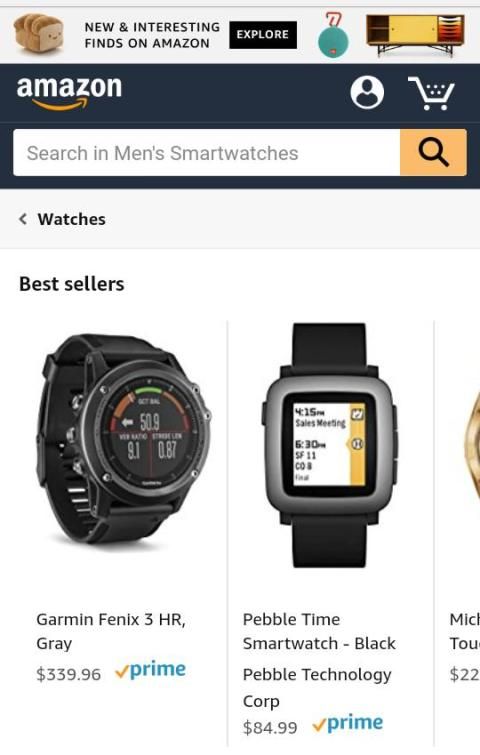480x755 pixels.
Task: Click the orange search magnifier button
Action: tap(433, 153)
